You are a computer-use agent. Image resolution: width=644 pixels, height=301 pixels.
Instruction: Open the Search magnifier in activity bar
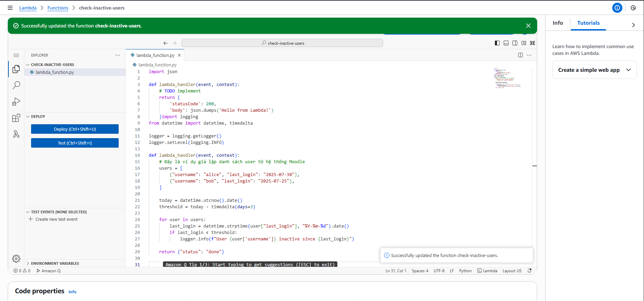pyautogui.click(x=16, y=85)
